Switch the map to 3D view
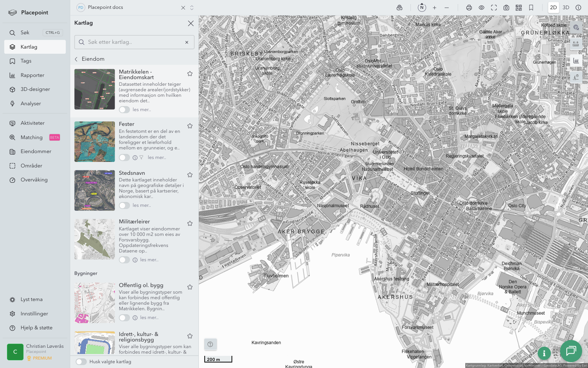The image size is (588, 368). point(566,8)
